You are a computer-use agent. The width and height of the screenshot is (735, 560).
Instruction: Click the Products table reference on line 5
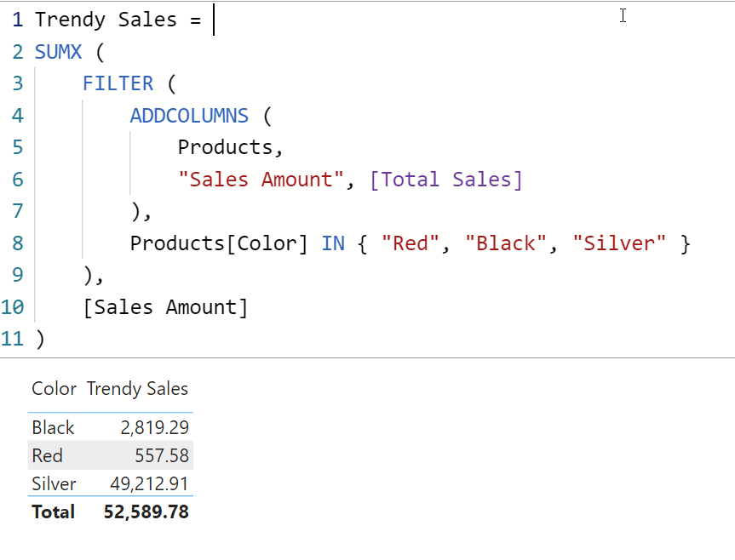pyautogui.click(x=225, y=147)
